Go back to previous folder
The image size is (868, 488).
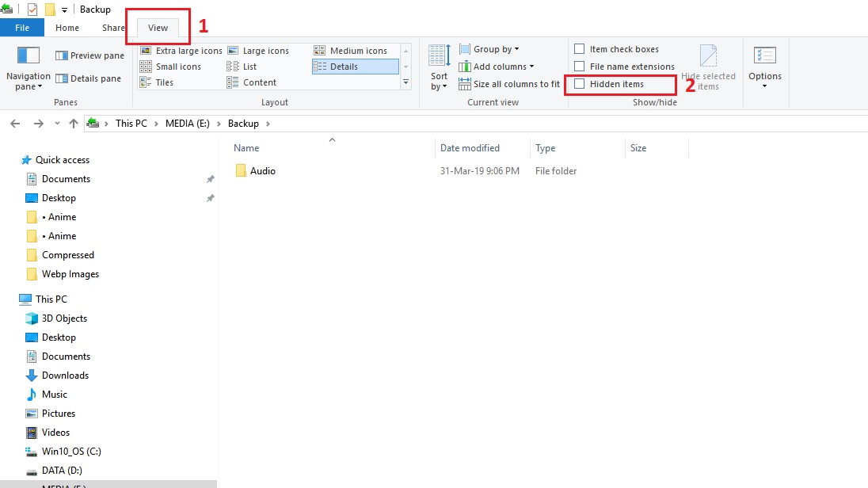(16, 124)
